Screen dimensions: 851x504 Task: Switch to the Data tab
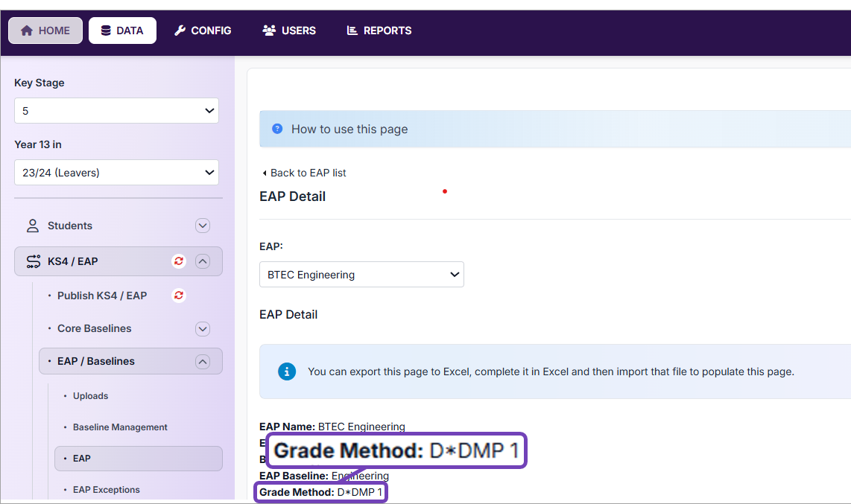pyautogui.click(x=122, y=31)
